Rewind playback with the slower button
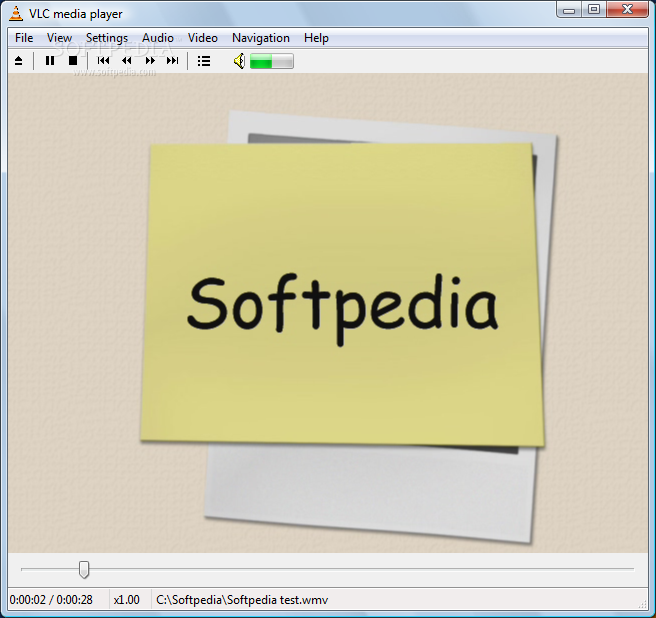Screen dimensions: 656x618 [x=127, y=61]
